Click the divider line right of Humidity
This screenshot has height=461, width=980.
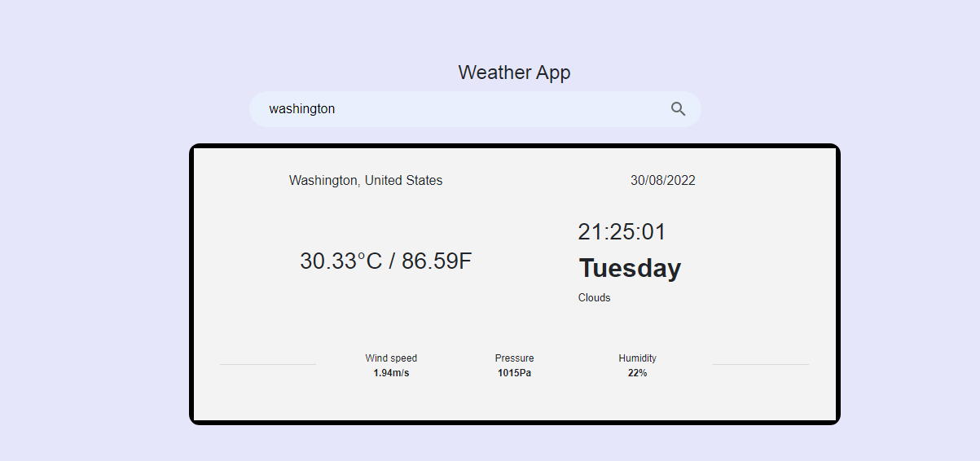point(760,364)
